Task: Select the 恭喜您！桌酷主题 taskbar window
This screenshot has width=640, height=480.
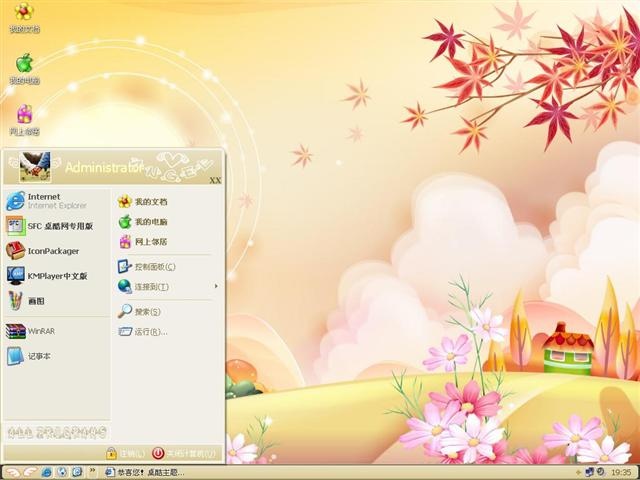Action: pyautogui.click(x=145, y=472)
